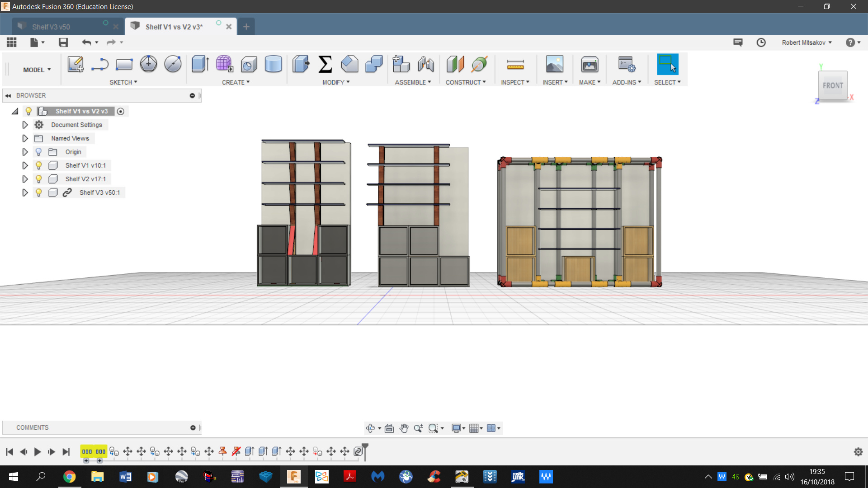
Task: Click the Insert Decal icon
Action: click(x=555, y=64)
